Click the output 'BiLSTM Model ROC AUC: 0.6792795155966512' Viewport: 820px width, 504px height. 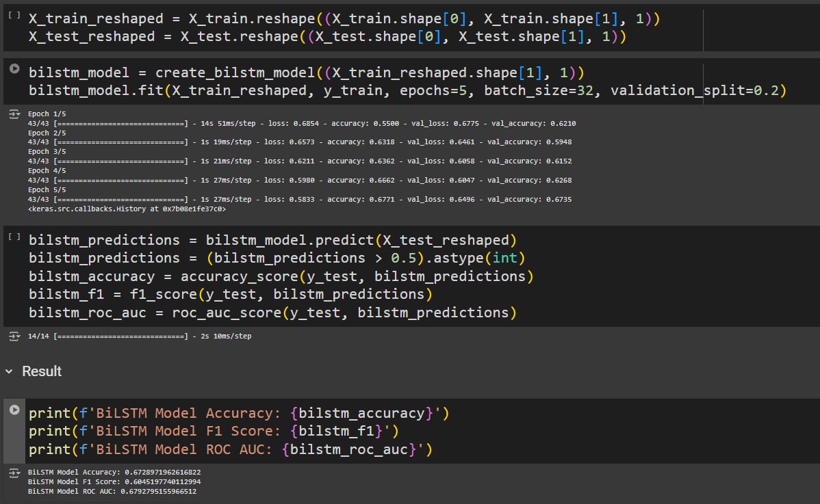point(112,491)
